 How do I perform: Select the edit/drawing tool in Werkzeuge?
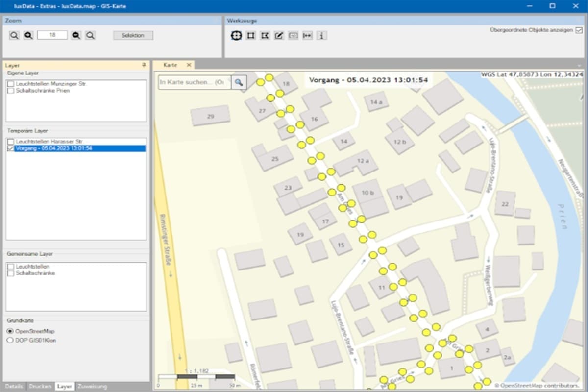tap(278, 35)
